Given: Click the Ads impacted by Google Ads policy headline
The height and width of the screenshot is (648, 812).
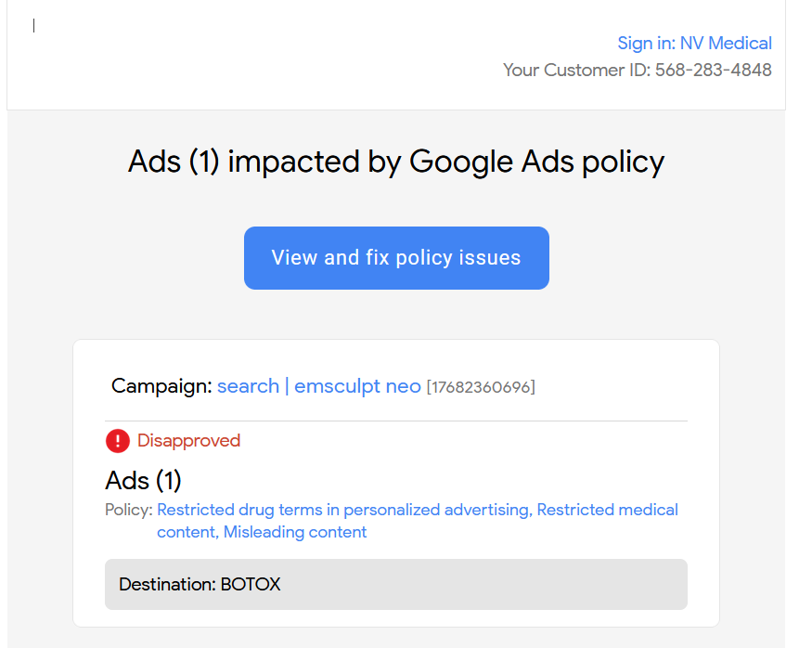Looking at the screenshot, I should [x=396, y=162].
